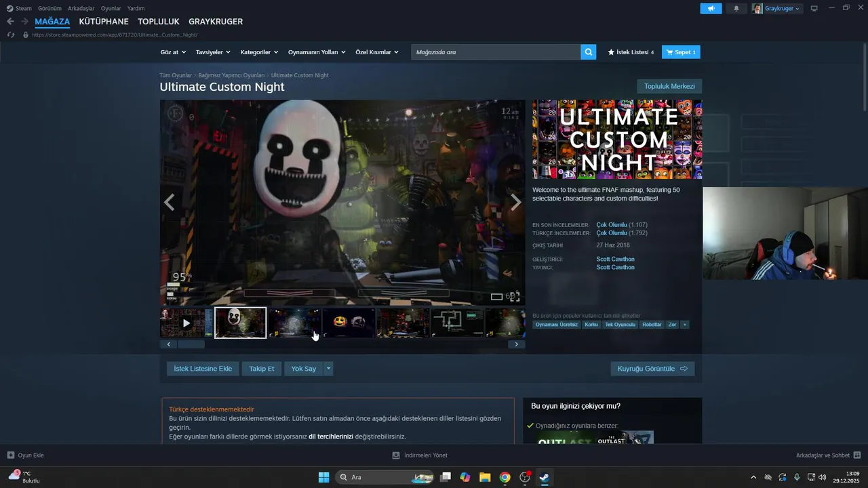
Task: Expand the Oynamanın Yolları dropdown
Action: [317, 52]
